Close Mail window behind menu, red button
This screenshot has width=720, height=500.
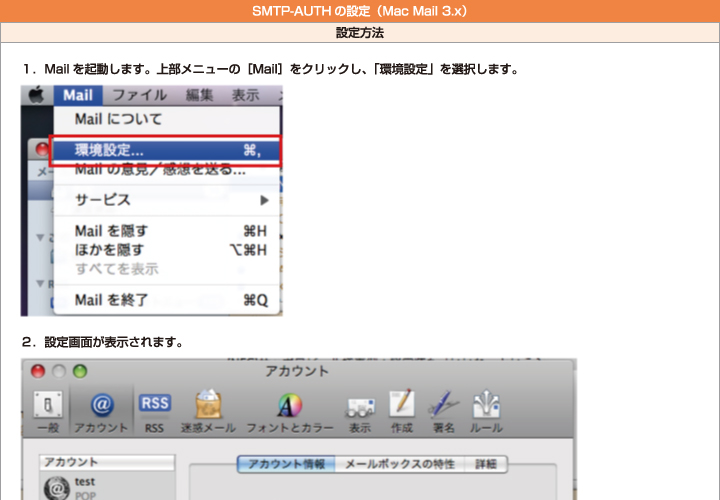pos(42,149)
